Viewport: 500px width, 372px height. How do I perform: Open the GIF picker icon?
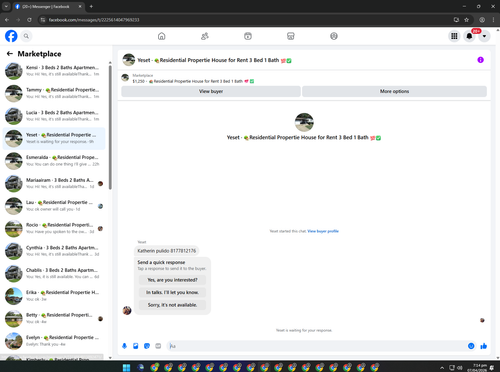(x=158, y=346)
